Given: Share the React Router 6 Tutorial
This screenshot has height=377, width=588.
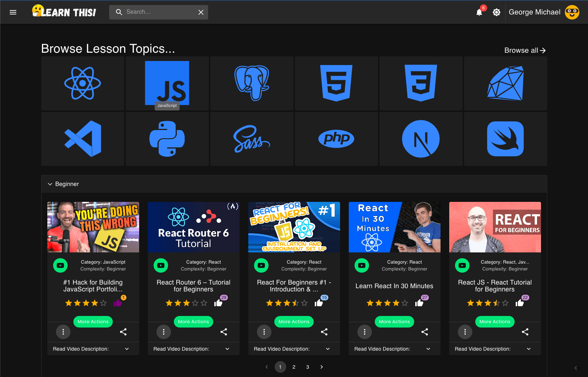Looking at the screenshot, I should 224,332.
